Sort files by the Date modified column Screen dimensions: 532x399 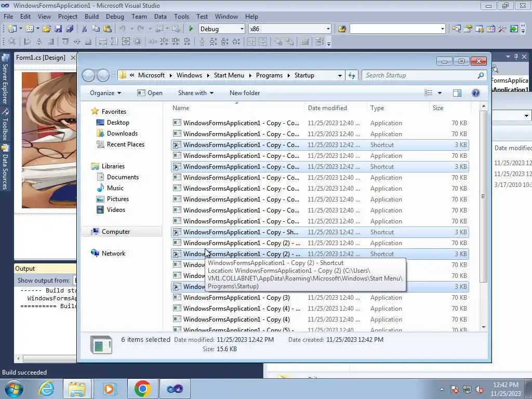click(x=327, y=108)
